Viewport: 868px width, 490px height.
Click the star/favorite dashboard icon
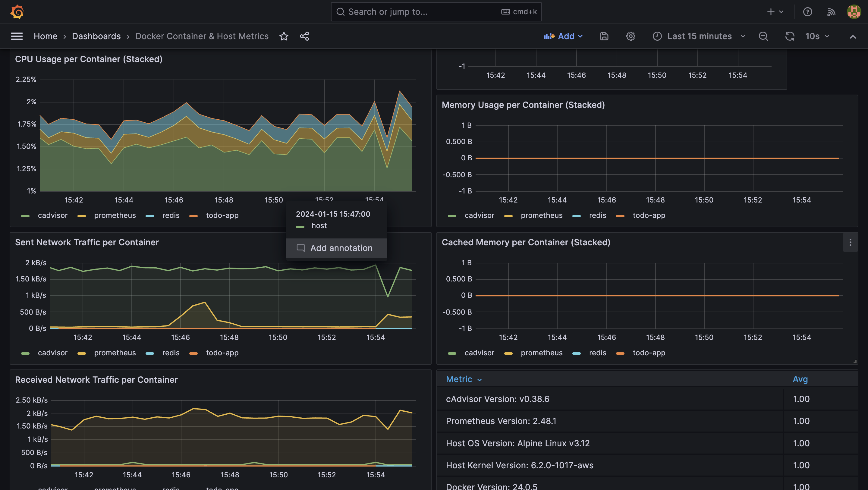pyautogui.click(x=285, y=36)
